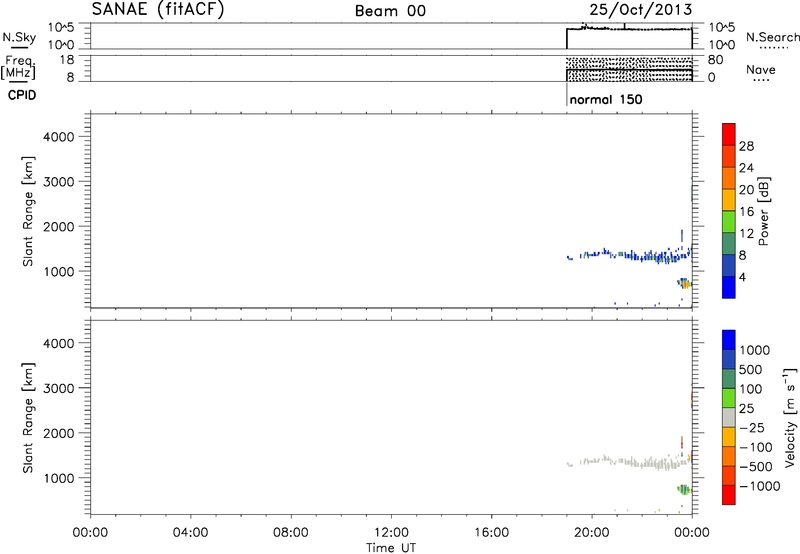Viewport: 800px width, 554px height.
Task: Click the 4000 km tick in power panel
Action: tap(58, 137)
